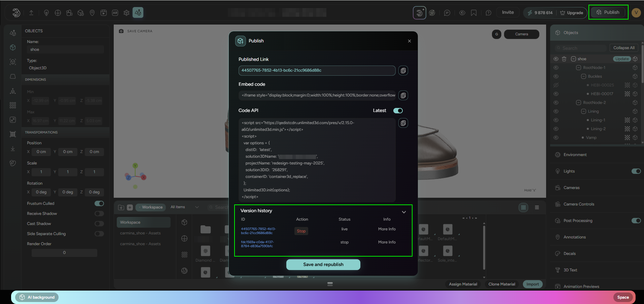Click the Save Camera icon

[x=121, y=31]
